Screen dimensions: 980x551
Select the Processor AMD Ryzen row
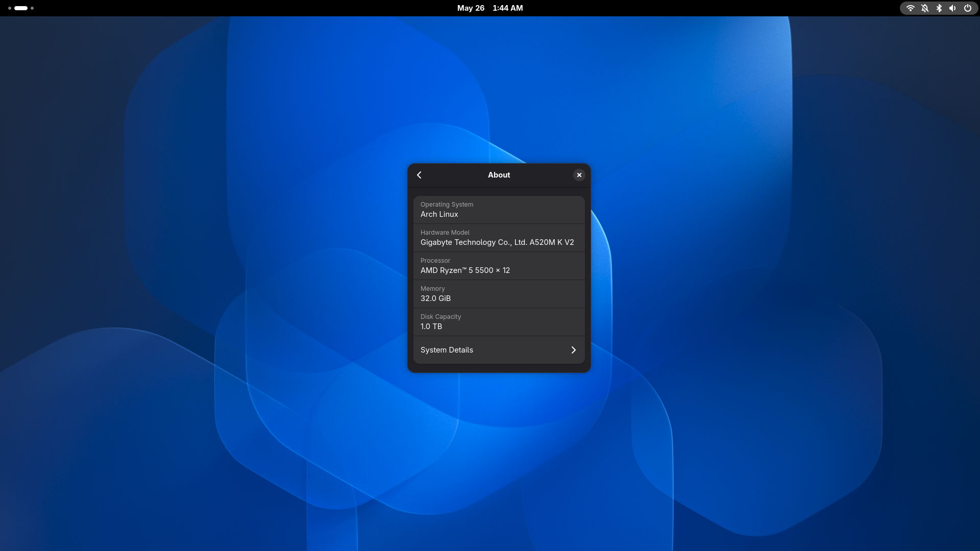point(499,266)
